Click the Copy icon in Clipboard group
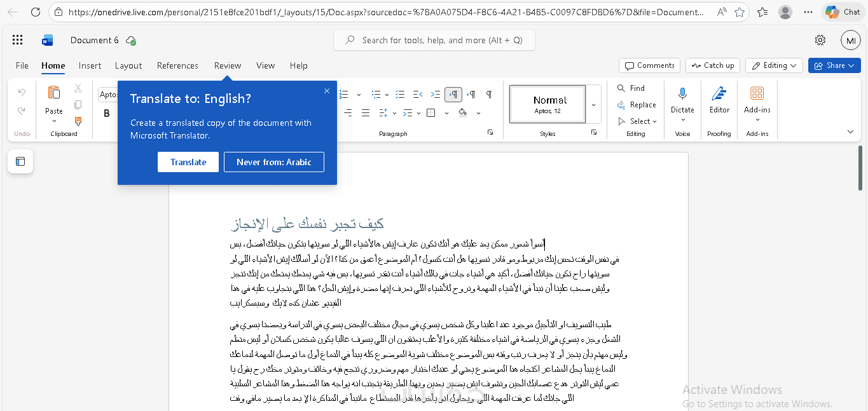This screenshot has height=411, width=868. click(78, 105)
